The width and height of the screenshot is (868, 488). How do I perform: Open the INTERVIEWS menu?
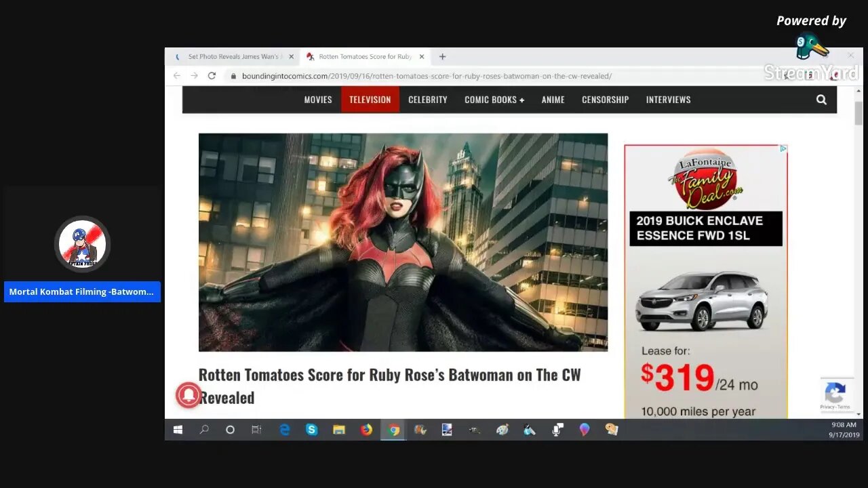[668, 100]
